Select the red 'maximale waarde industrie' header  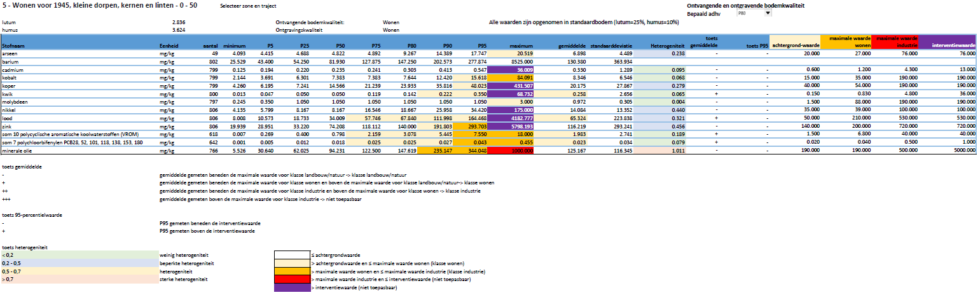(895, 42)
